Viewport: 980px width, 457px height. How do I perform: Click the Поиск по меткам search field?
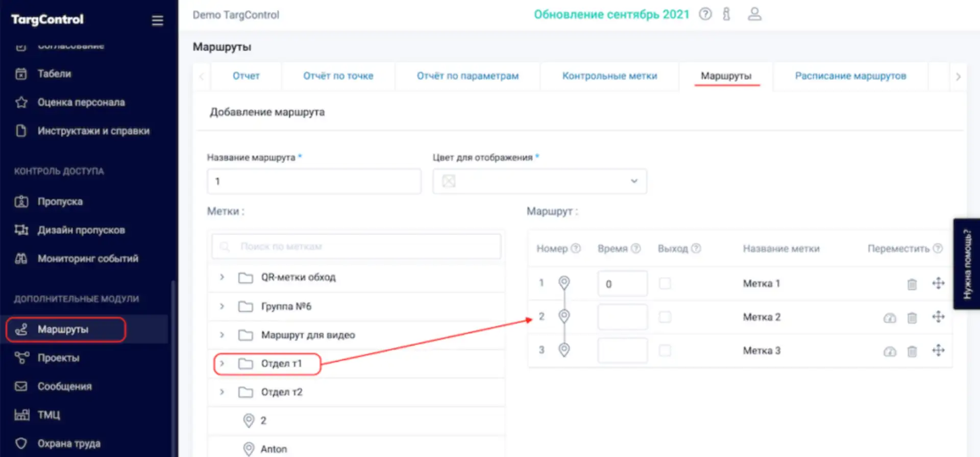(x=356, y=246)
